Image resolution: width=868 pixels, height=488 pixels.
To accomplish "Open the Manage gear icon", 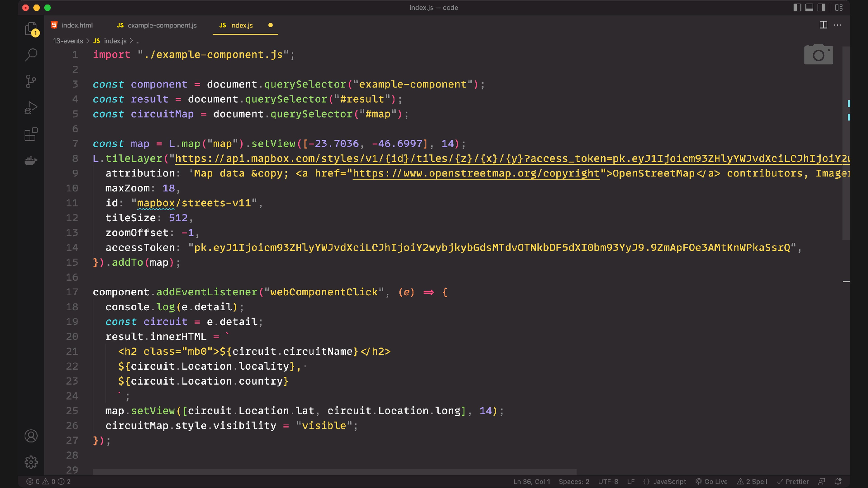I will tap(31, 462).
